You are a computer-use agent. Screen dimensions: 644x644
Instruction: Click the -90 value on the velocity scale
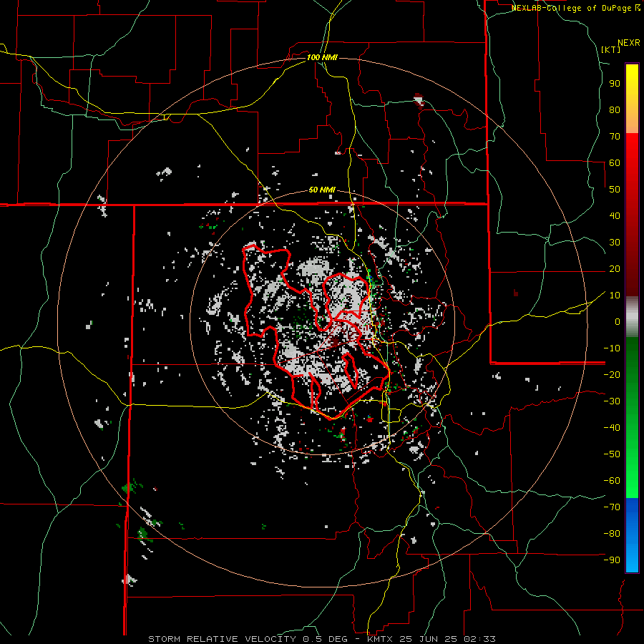coord(612,560)
